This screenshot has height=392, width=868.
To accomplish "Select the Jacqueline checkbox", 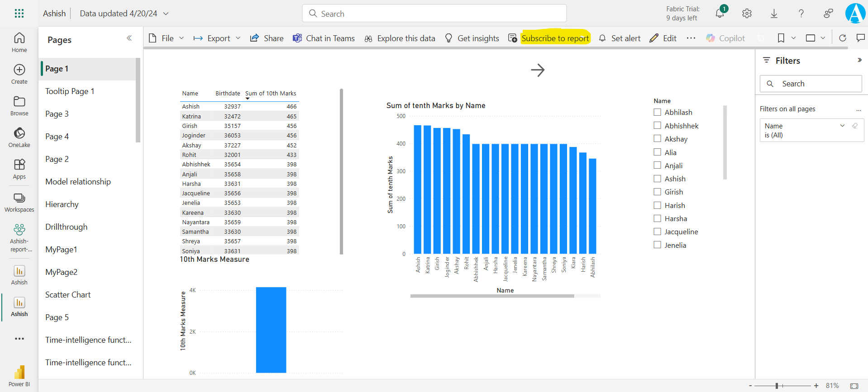I will tap(658, 232).
